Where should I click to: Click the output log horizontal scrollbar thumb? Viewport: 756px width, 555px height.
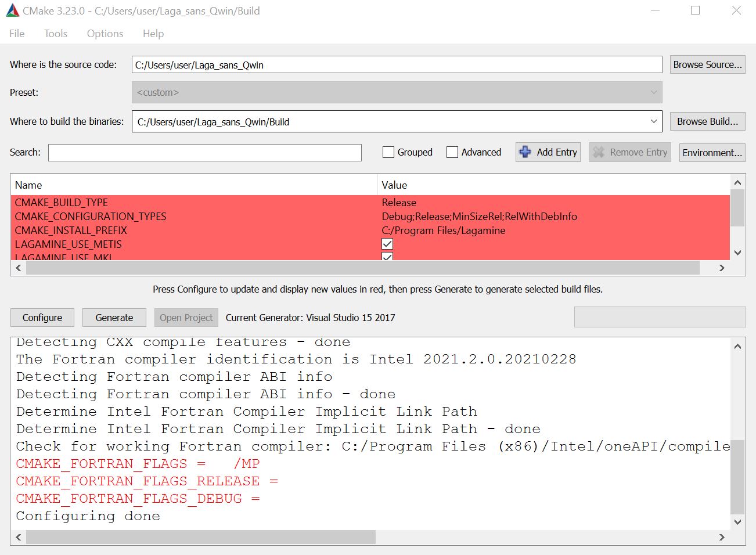pyautogui.click(x=201, y=537)
